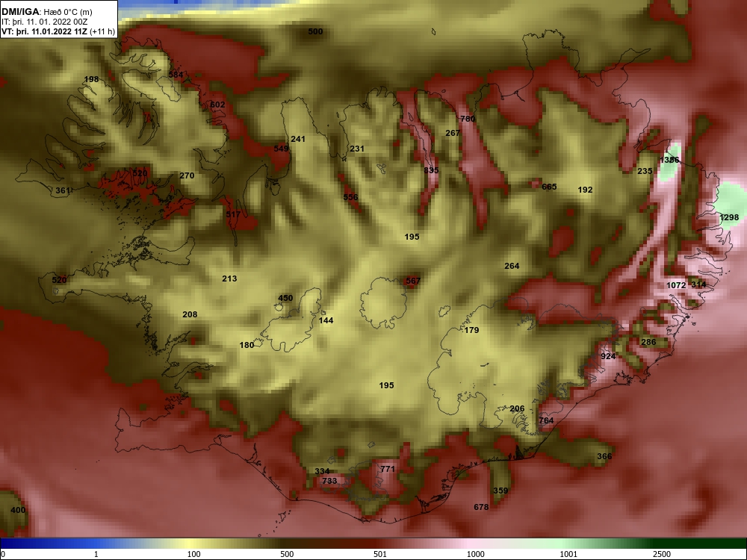The width and height of the screenshot is (747, 560).
Task: Click the height label 314
Action: click(698, 284)
